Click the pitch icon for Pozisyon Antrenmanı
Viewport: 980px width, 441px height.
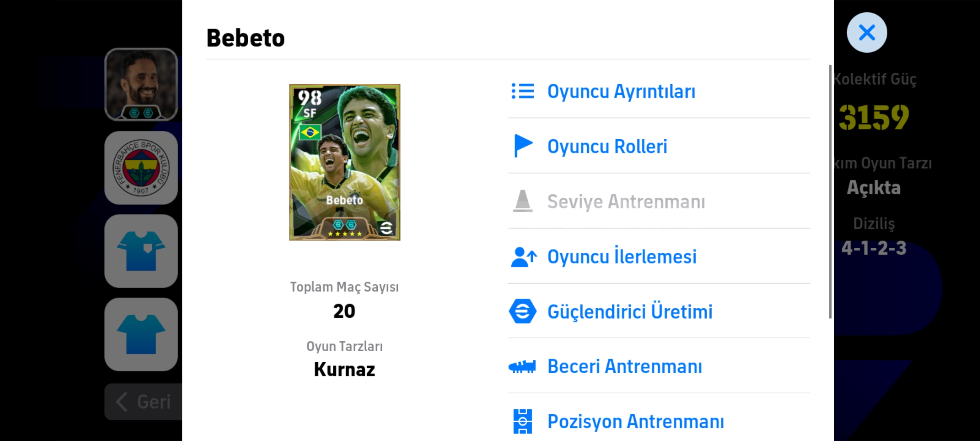523,421
